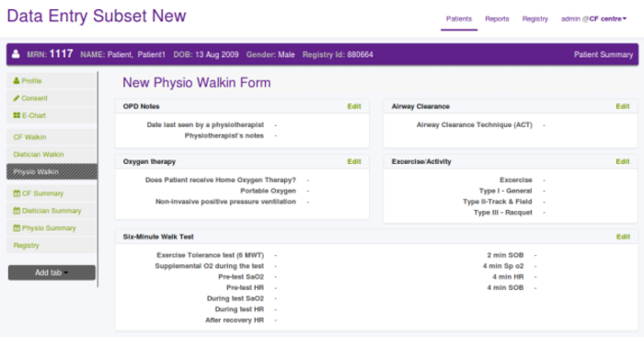644x337 pixels.
Task: Edit the Excercise/Activity section
Action: coord(623,161)
